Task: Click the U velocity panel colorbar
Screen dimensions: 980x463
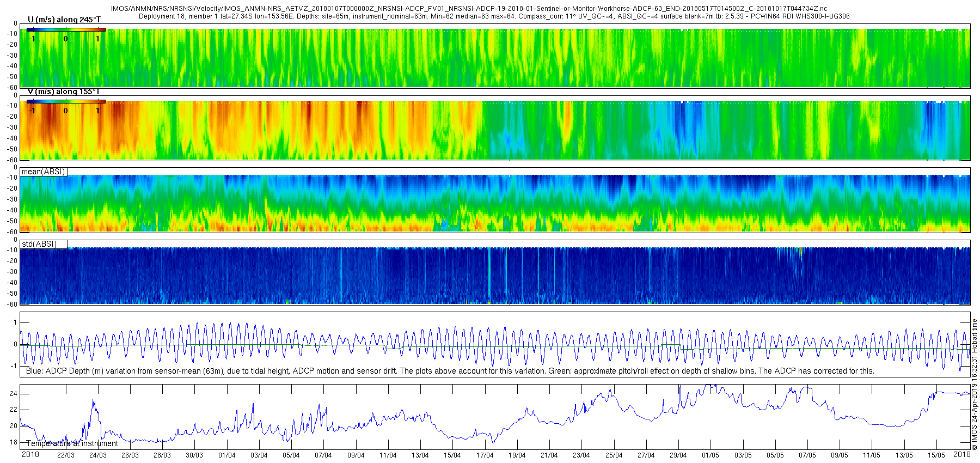Action: coord(66,30)
